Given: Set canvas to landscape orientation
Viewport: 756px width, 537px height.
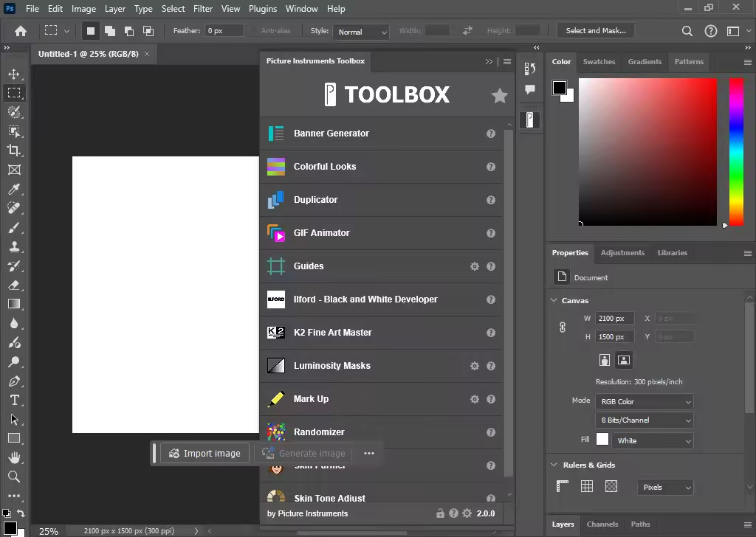Looking at the screenshot, I should 623,360.
